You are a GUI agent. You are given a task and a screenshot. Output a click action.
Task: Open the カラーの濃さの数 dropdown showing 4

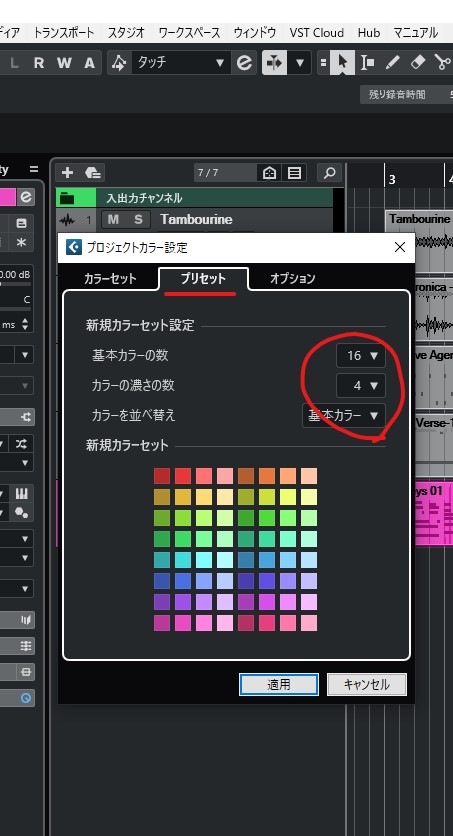(x=361, y=385)
